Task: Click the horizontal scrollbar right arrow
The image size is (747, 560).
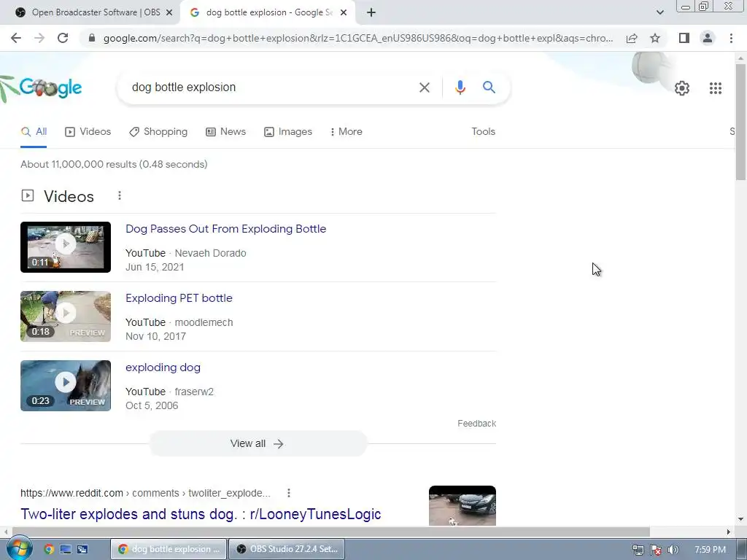Action: pos(729,532)
